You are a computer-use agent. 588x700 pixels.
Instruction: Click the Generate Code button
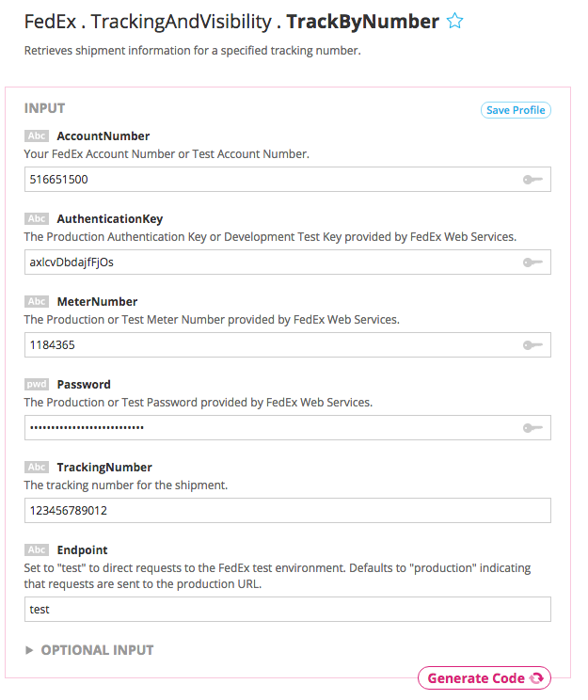click(x=485, y=678)
